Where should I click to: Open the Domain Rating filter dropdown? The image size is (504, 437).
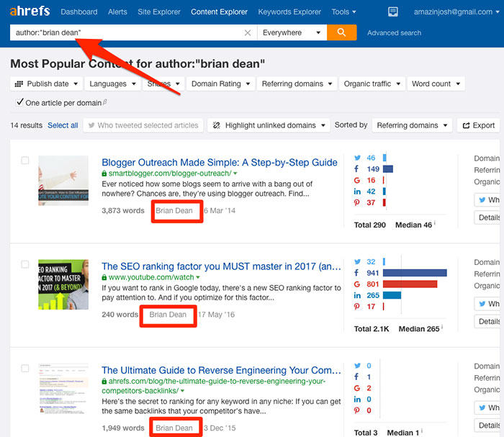pos(220,84)
